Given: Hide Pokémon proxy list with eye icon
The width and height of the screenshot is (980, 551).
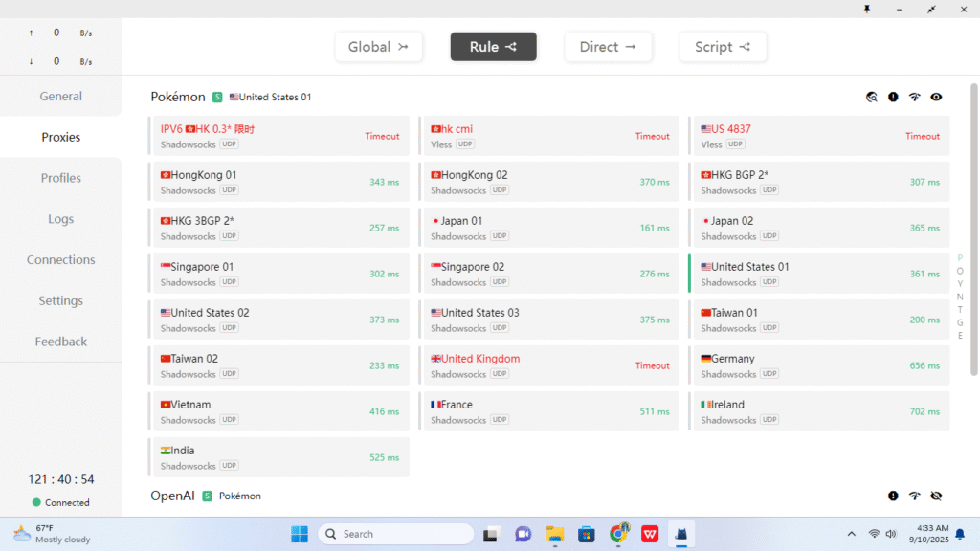Looking at the screenshot, I should pyautogui.click(x=936, y=97).
